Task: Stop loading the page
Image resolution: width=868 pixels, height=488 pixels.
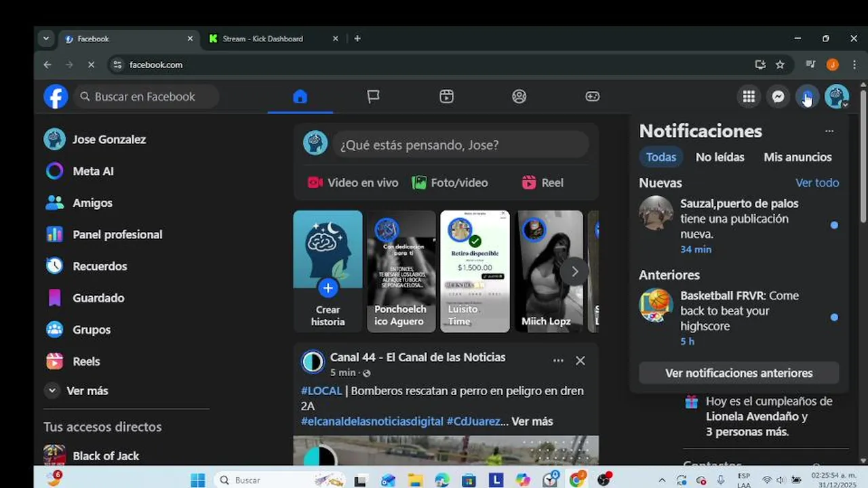Action: [91, 65]
